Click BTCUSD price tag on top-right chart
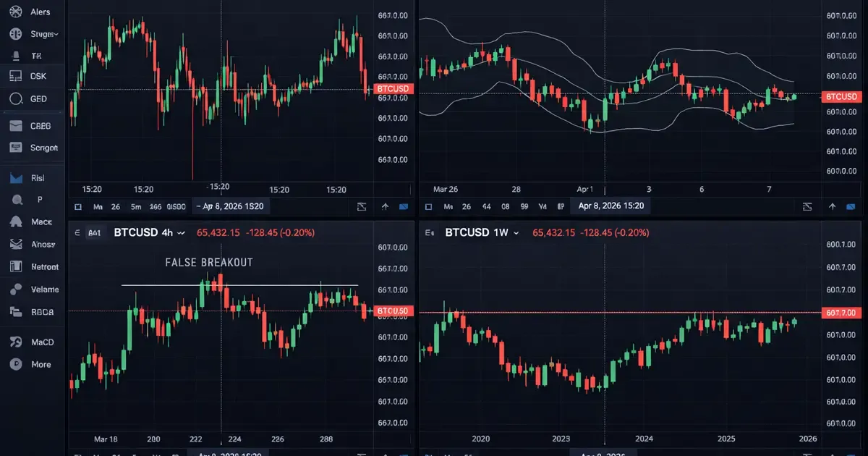Viewport: 868px width, 456px height. coord(842,96)
